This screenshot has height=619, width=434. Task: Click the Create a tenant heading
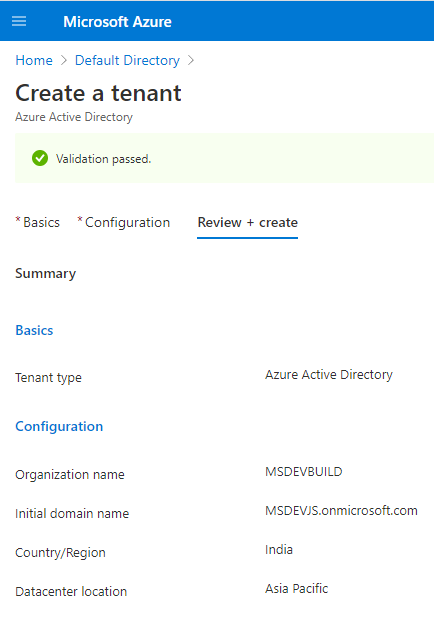[x=98, y=93]
